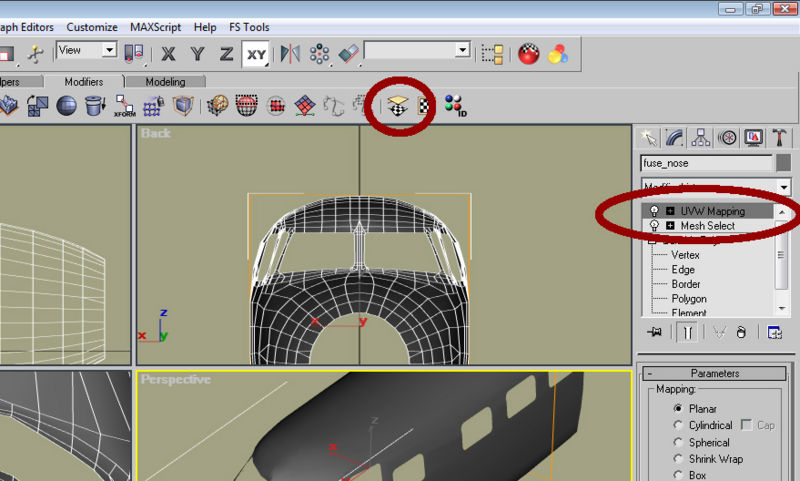Screen dimensions: 800x481
Task: Click the red grid sphere modifier icon
Action: (246, 106)
